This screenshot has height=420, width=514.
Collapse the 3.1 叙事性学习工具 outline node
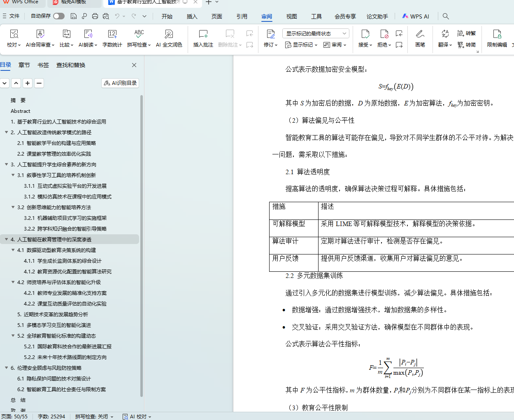coord(13,175)
